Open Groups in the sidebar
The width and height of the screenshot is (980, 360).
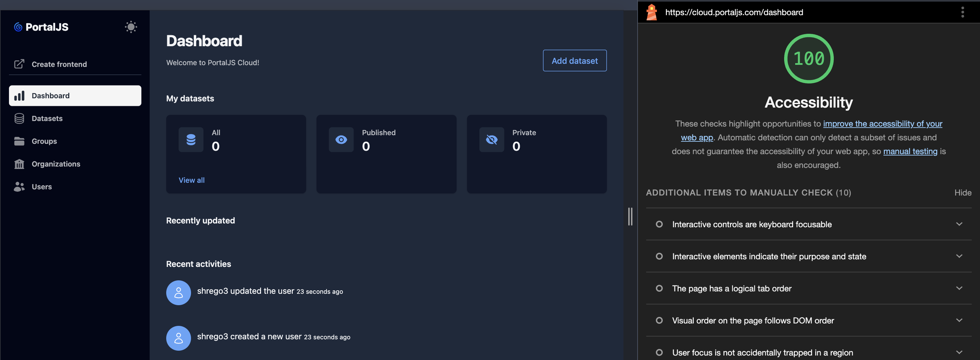point(75,141)
